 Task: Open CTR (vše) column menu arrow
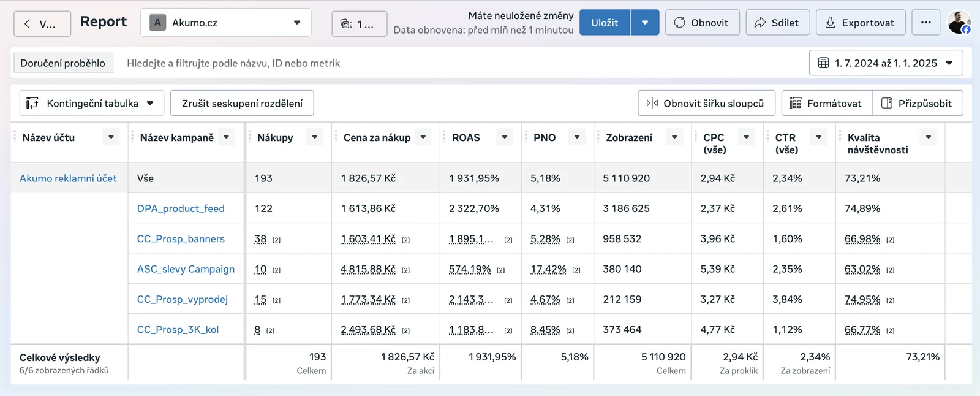point(819,137)
